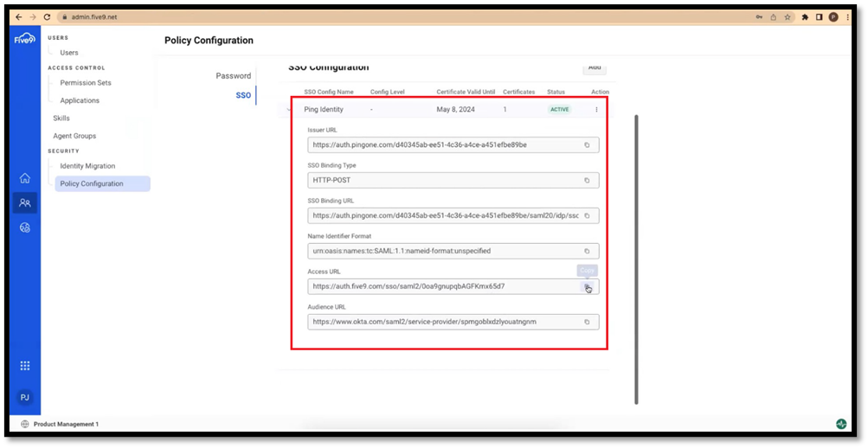The width and height of the screenshot is (868, 448).
Task: Click the Config Level column header
Action: pyautogui.click(x=388, y=92)
